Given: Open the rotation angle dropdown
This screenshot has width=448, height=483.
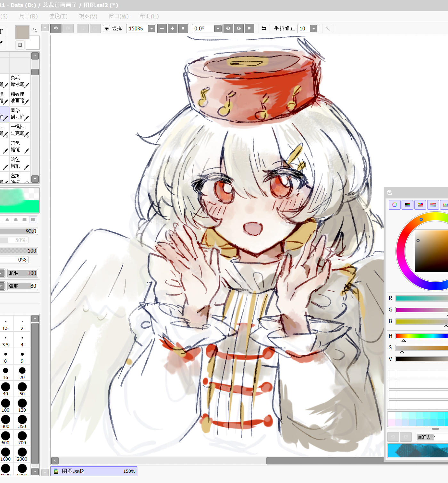Looking at the screenshot, I should tap(218, 29).
